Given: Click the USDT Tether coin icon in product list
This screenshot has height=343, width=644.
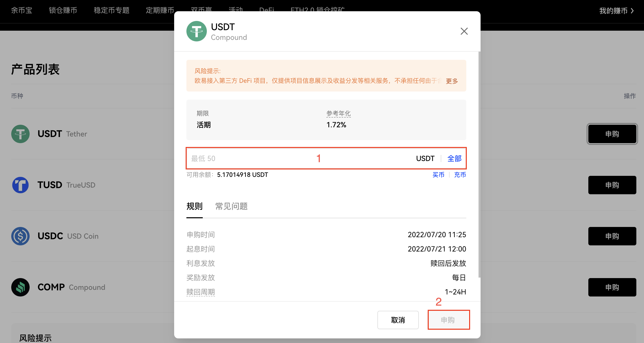Looking at the screenshot, I should [20, 134].
